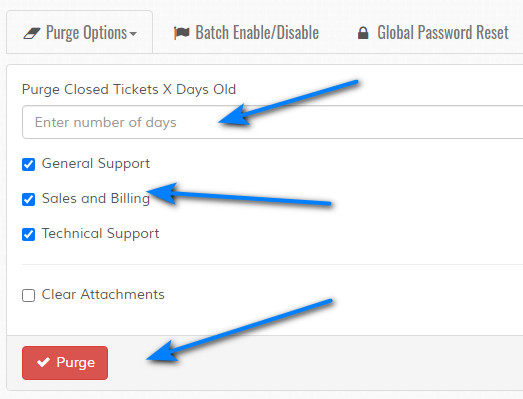This screenshot has width=523, height=399.
Task: Uncheck the General Support checkbox
Action: pyautogui.click(x=28, y=164)
